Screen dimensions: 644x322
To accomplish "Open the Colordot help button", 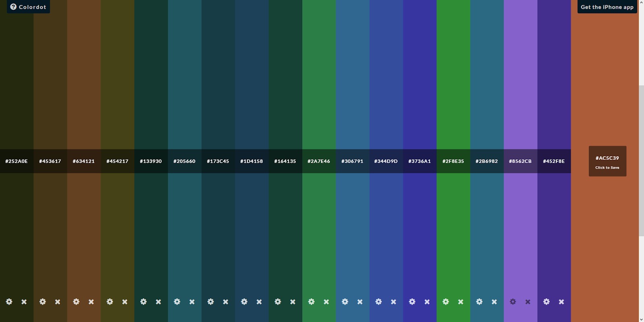I will 28,7.
